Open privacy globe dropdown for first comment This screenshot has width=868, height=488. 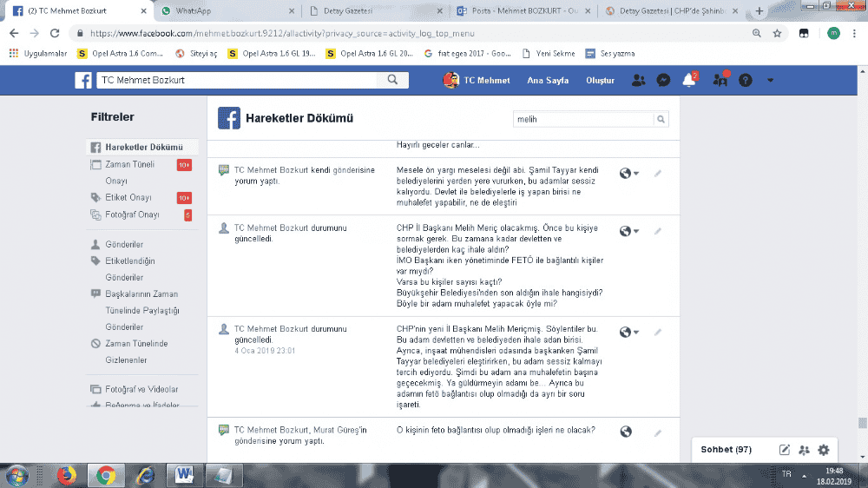628,174
